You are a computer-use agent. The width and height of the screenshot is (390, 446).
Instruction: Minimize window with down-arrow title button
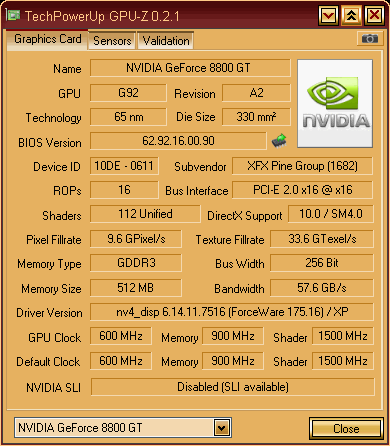coord(329,15)
